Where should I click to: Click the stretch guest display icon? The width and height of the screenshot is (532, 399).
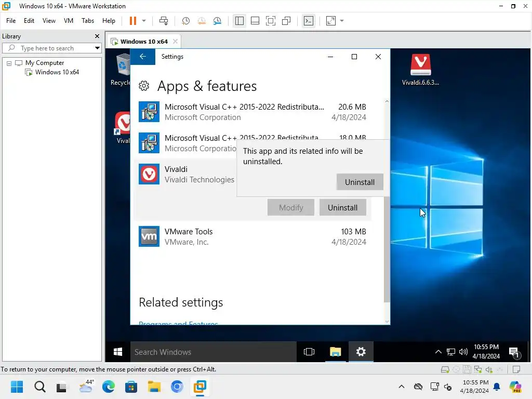(331, 21)
